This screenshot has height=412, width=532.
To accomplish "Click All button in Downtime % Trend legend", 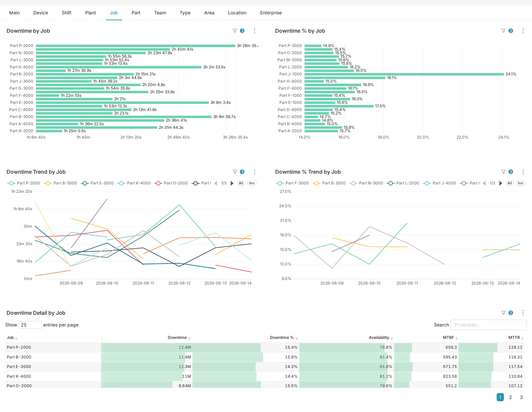I will [510, 183].
